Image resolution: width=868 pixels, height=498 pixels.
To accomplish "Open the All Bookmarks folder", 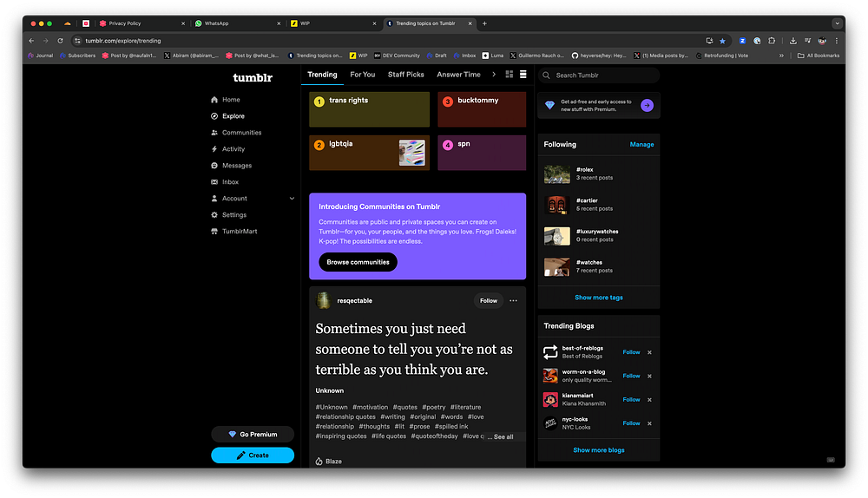I will pyautogui.click(x=819, y=56).
